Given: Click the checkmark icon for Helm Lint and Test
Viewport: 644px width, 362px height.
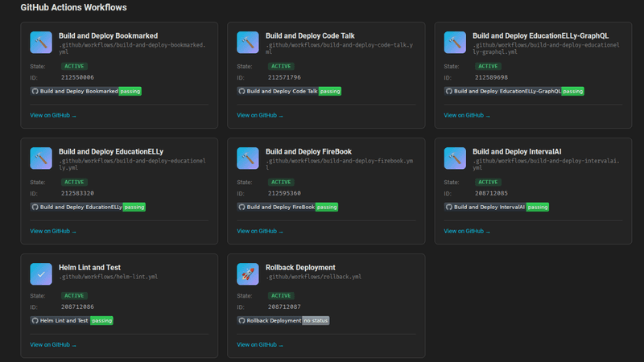Looking at the screenshot, I should (41, 274).
